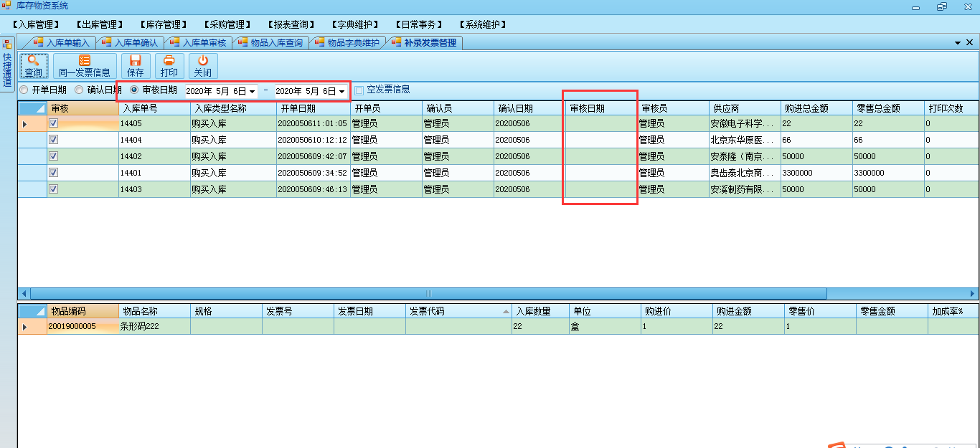Click the 保存 save toolbar button
980x448 pixels.
point(136,66)
